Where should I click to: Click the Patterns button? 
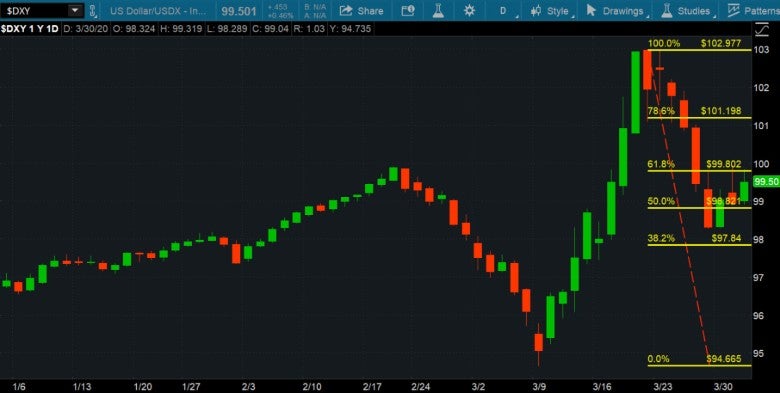(x=752, y=10)
